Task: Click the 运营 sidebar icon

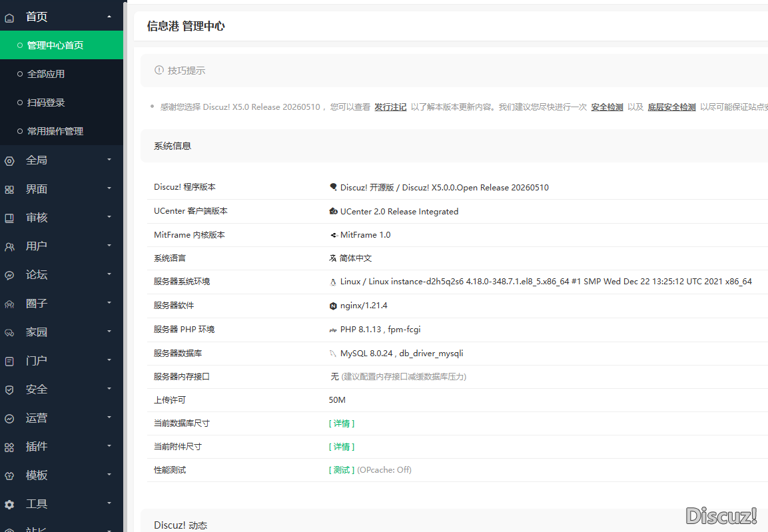Action: tap(9, 419)
